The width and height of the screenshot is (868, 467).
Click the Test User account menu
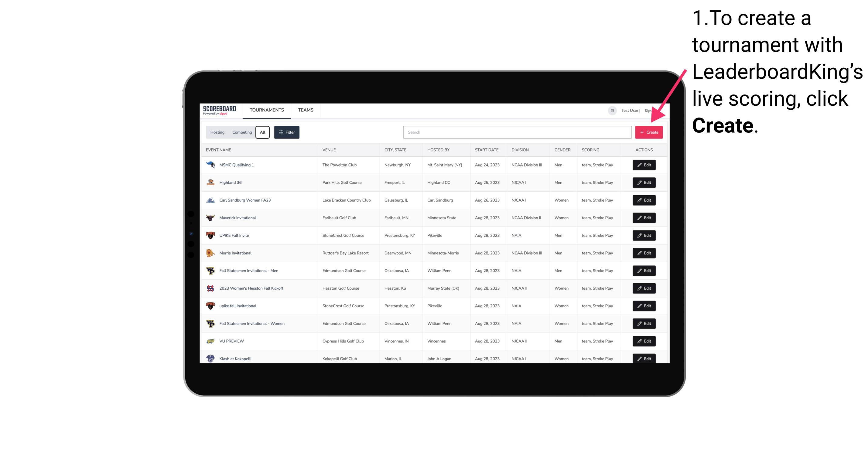pyautogui.click(x=629, y=110)
